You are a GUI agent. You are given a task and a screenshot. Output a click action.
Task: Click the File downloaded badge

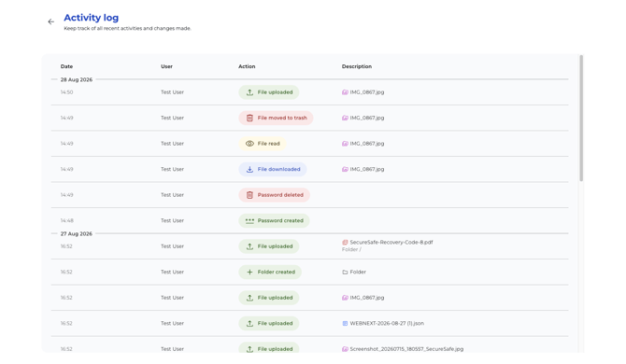(x=273, y=170)
